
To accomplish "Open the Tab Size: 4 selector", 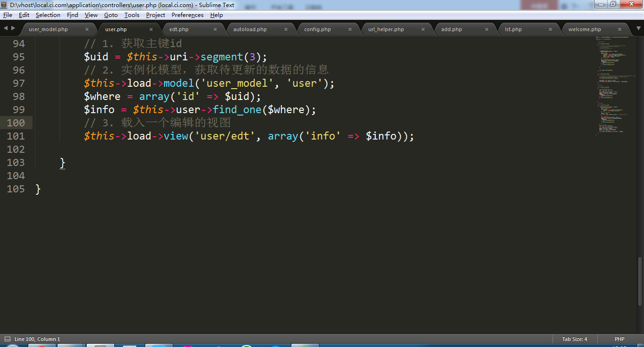I will 574,339.
